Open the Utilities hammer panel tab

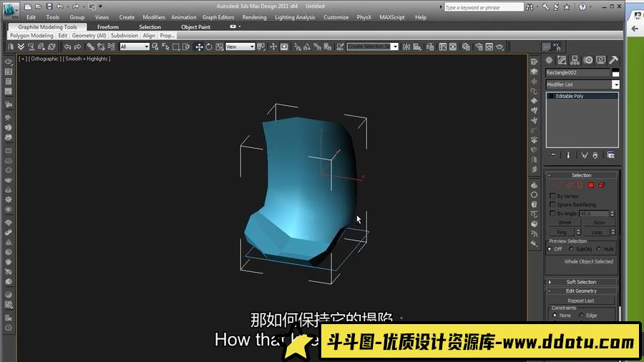pyautogui.click(x=613, y=60)
